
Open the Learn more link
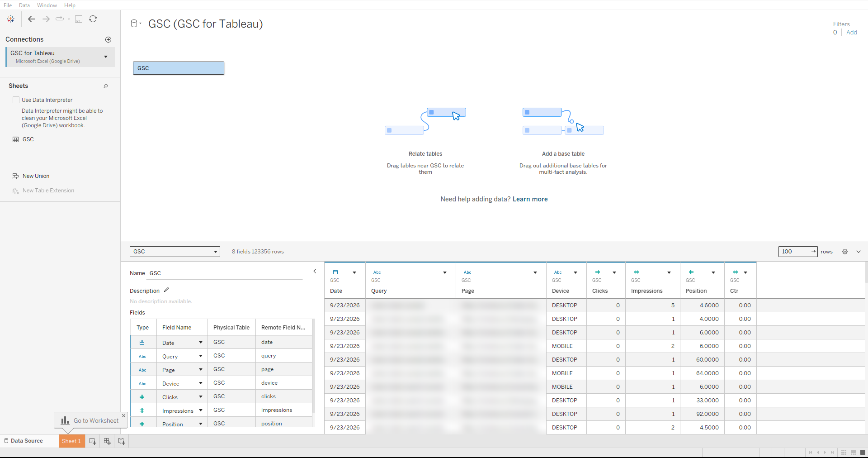tap(530, 199)
